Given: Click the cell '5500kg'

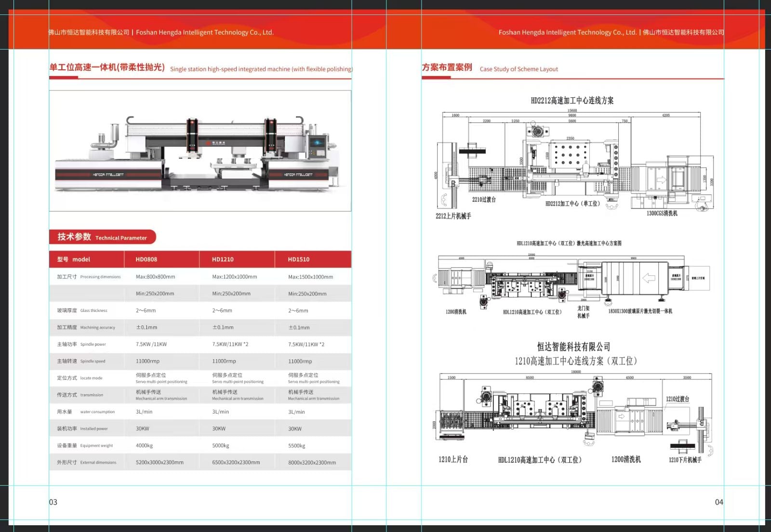Looking at the screenshot, I should (297, 445).
